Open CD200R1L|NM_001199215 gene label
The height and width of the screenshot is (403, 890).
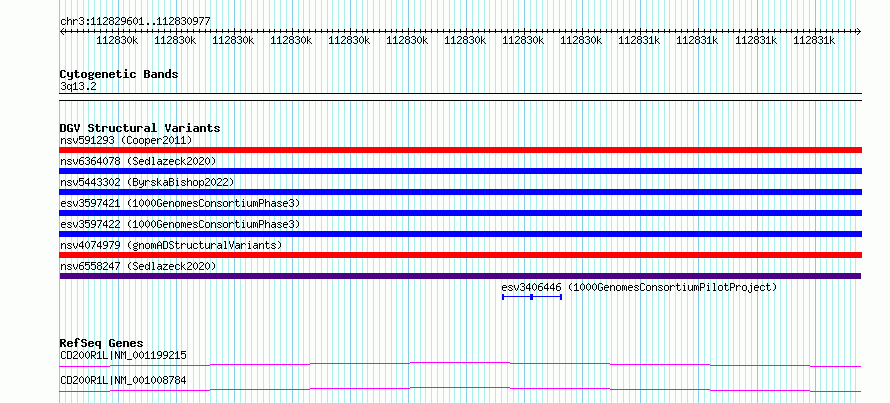123,356
